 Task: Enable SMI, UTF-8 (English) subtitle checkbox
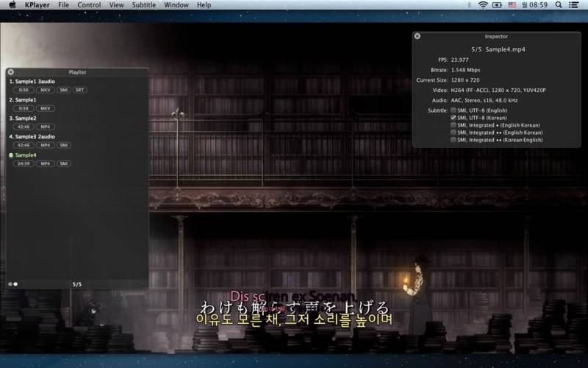[453, 110]
